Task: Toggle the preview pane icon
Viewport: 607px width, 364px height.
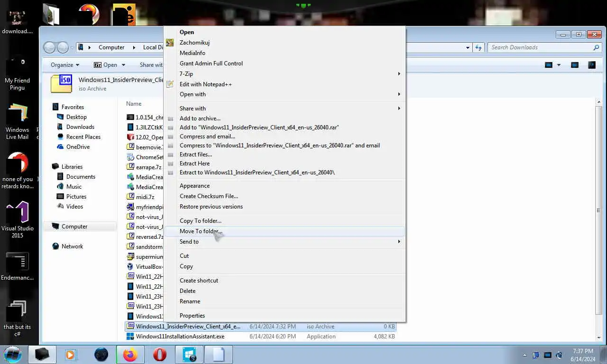Action: [575, 65]
